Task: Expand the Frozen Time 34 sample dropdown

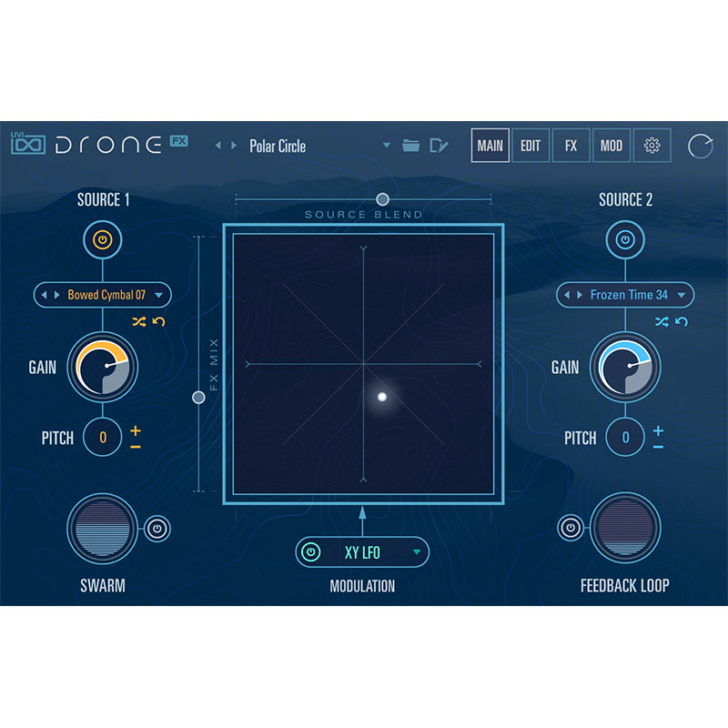Action: (682, 295)
